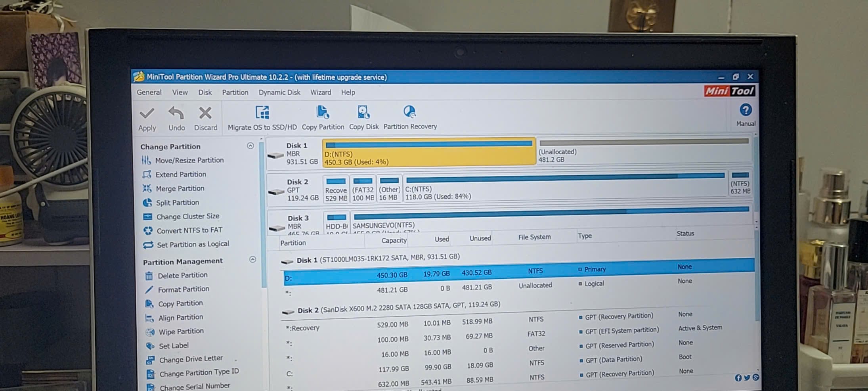Click the Undo arrow icon

point(176,113)
